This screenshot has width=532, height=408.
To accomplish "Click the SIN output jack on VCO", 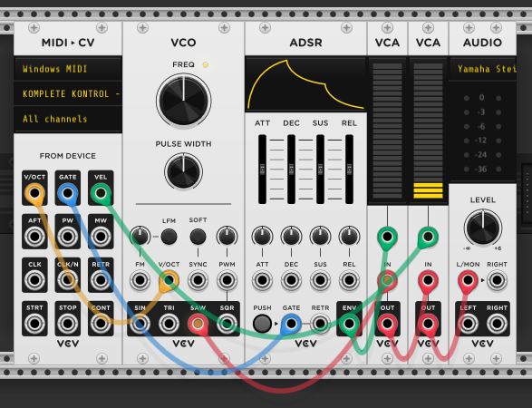I will coord(140,324).
